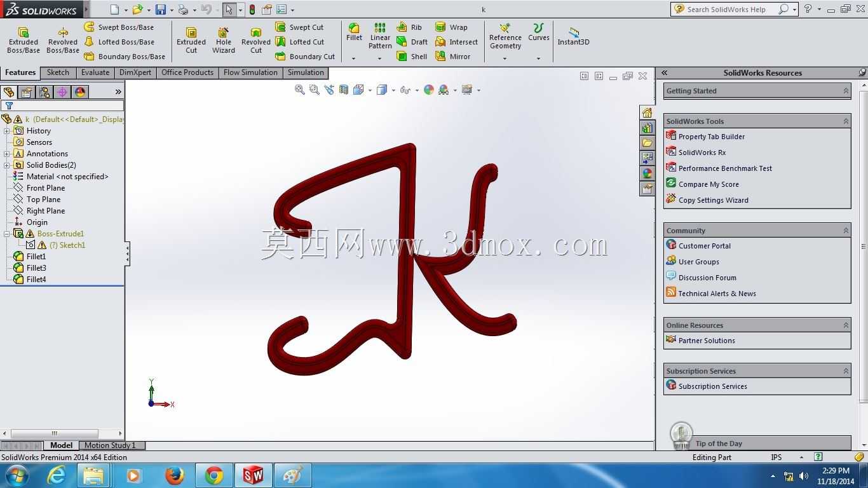Collapse the Boss-Extrude1 feature node
This screenshot has height=488, width=868.
(x=7, y=234)
